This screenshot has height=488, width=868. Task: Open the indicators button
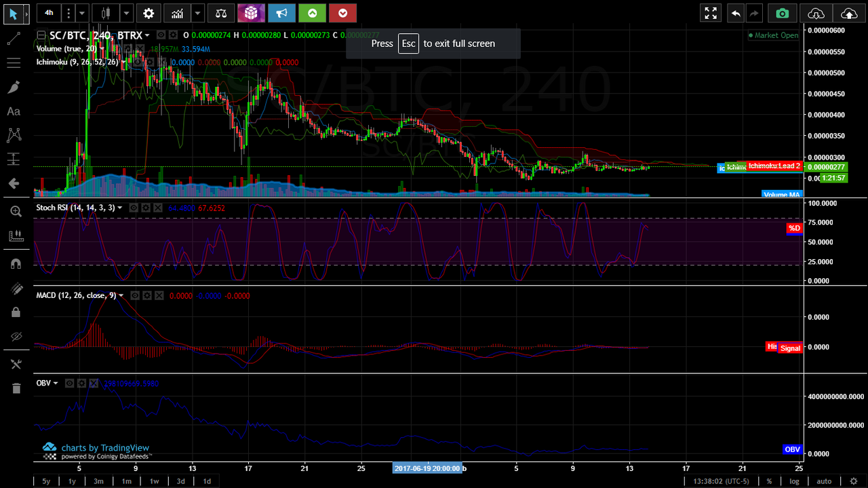point(177,12)
